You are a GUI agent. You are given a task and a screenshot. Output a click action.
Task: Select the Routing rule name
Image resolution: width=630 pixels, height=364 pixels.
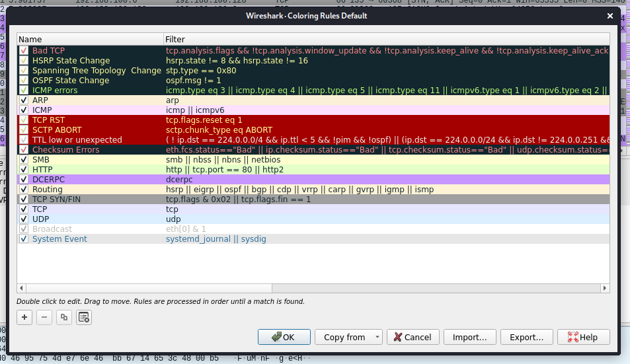click(47, 190)
